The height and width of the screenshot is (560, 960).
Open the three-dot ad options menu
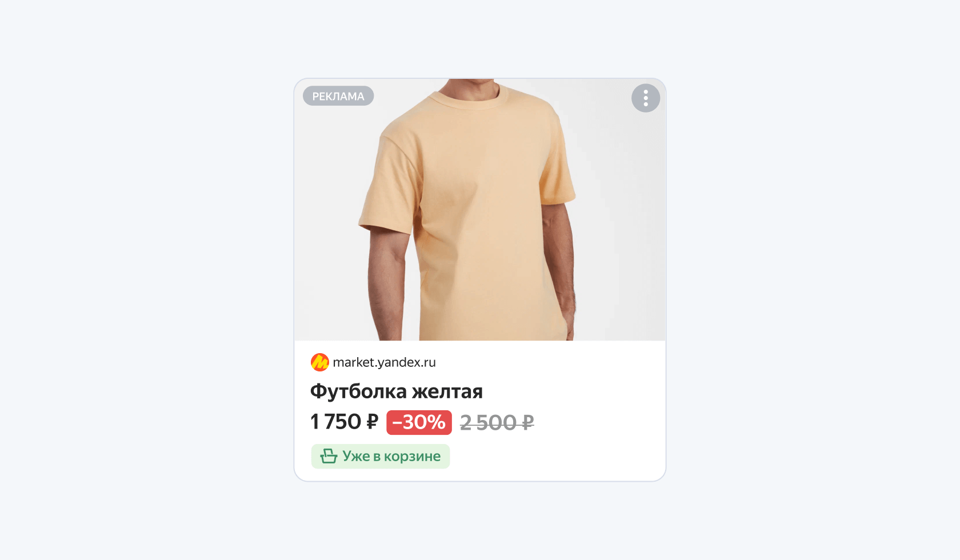click(x=646, y=98)
